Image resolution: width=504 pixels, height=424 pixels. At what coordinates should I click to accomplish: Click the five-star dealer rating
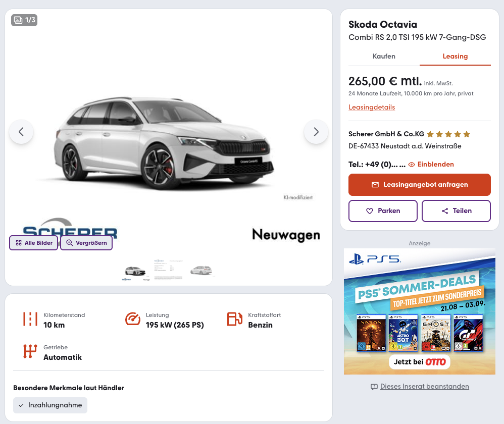448,134
